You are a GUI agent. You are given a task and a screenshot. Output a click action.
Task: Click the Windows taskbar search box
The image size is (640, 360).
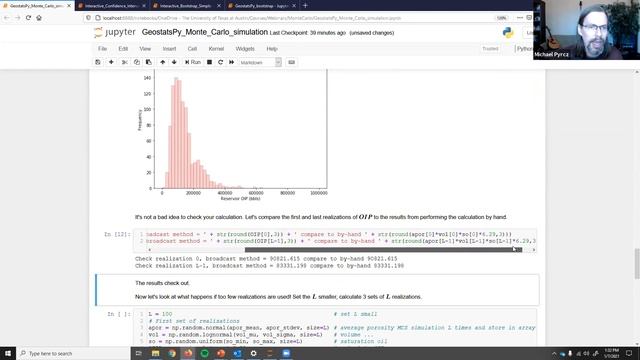click(73, 353)
